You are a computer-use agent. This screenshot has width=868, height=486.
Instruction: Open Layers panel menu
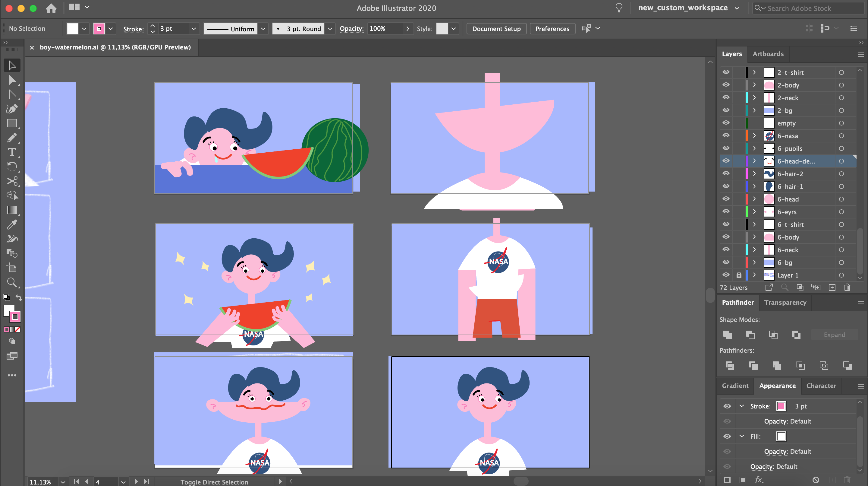860,54
